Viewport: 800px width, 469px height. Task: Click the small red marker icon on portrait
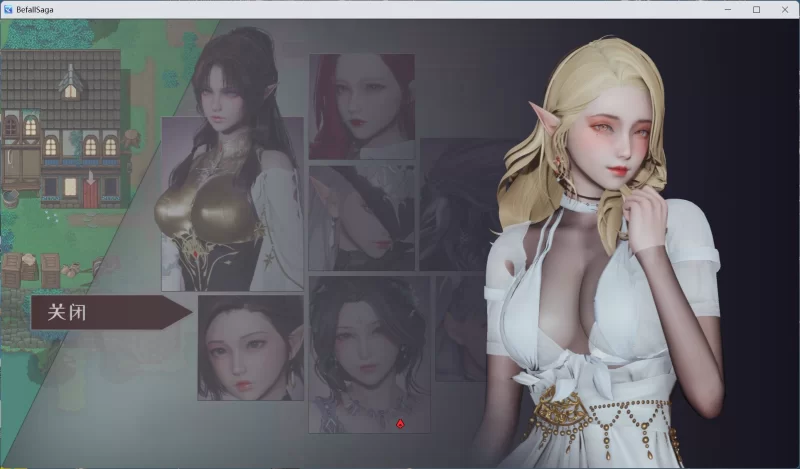(401, 424)
